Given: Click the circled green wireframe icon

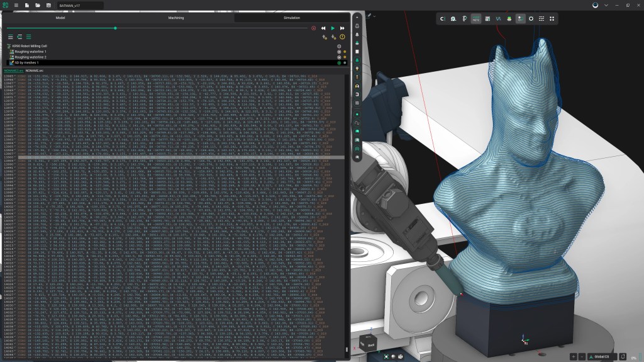Looking at the screenshot, I should (357, 149).
